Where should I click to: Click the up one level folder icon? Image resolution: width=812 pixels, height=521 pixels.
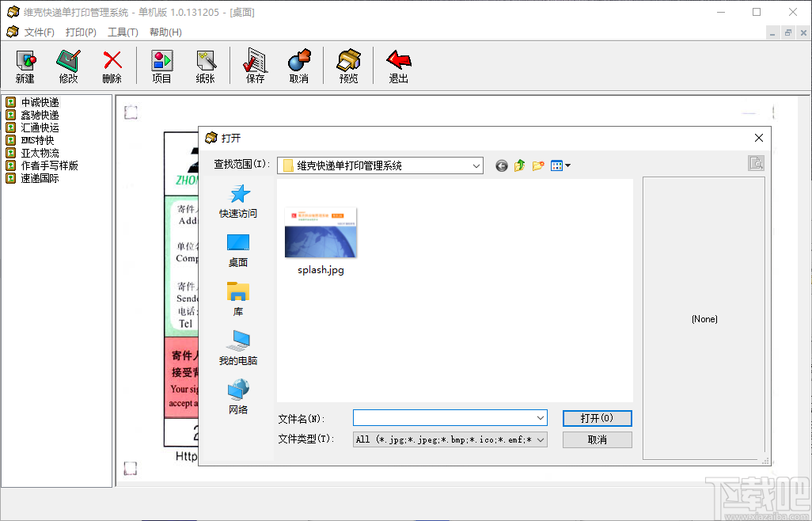click(x=519, y=165)
